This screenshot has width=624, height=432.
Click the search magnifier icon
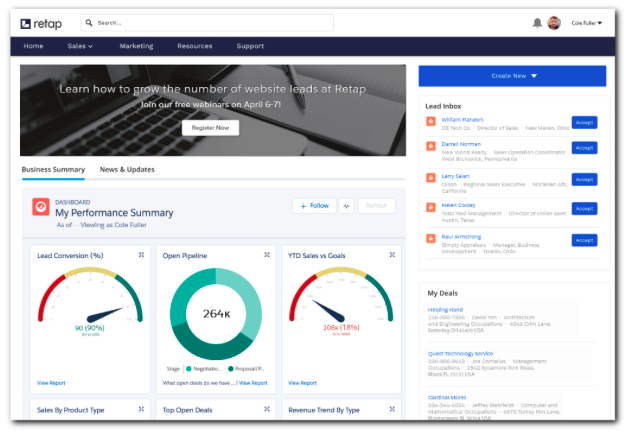tap(89, 23)
